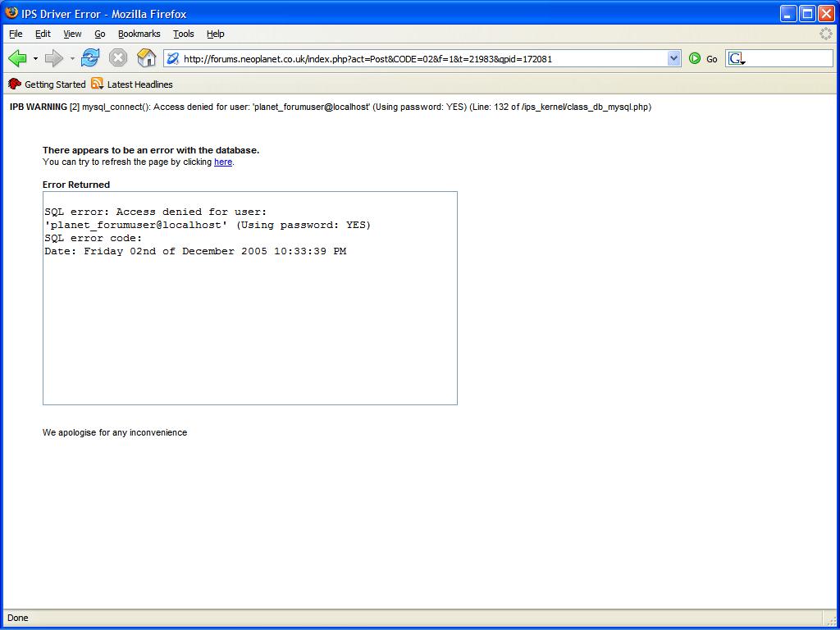
Task: Click inside the SQL error text box
Action: point(250,299)
